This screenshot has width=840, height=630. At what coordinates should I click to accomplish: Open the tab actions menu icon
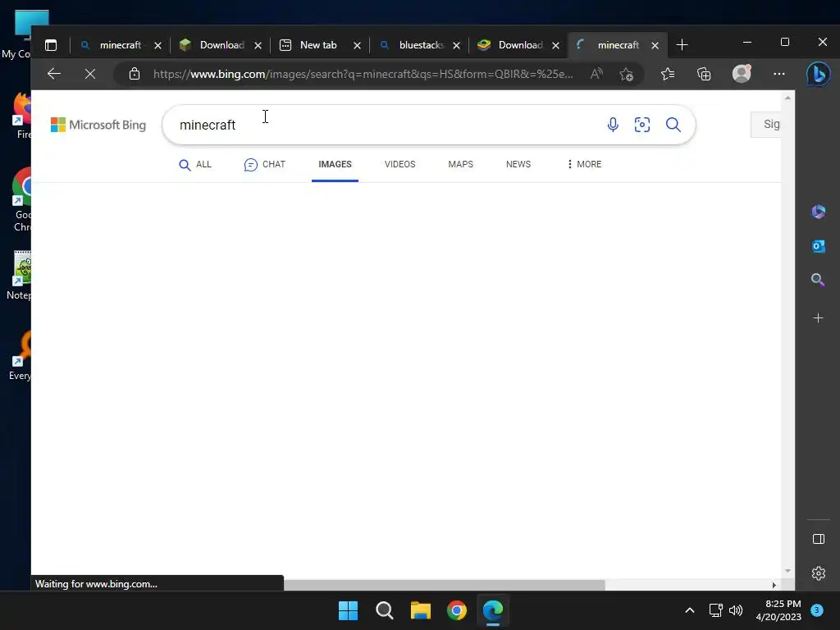pyautogui.click(x=51, y=45)
